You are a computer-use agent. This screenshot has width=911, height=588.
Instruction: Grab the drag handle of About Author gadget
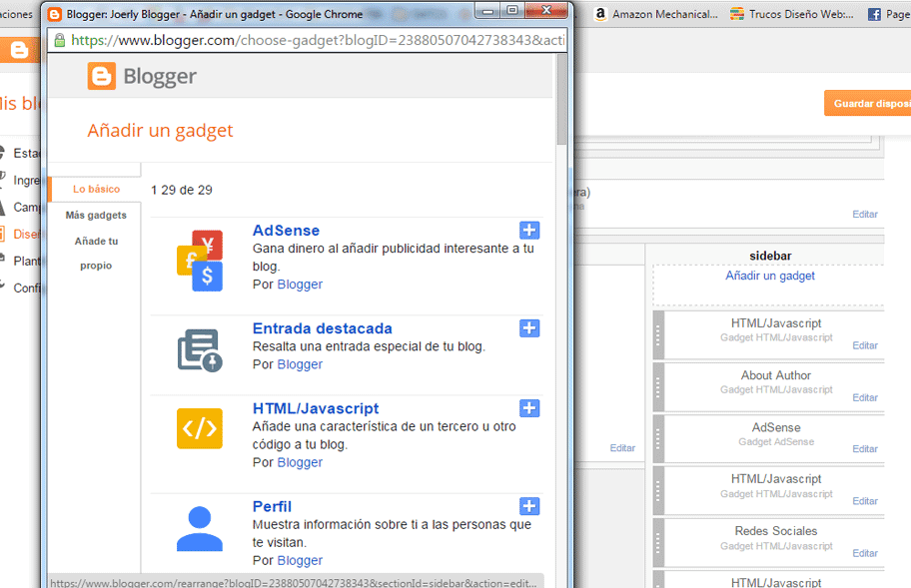tap(658, 387)
